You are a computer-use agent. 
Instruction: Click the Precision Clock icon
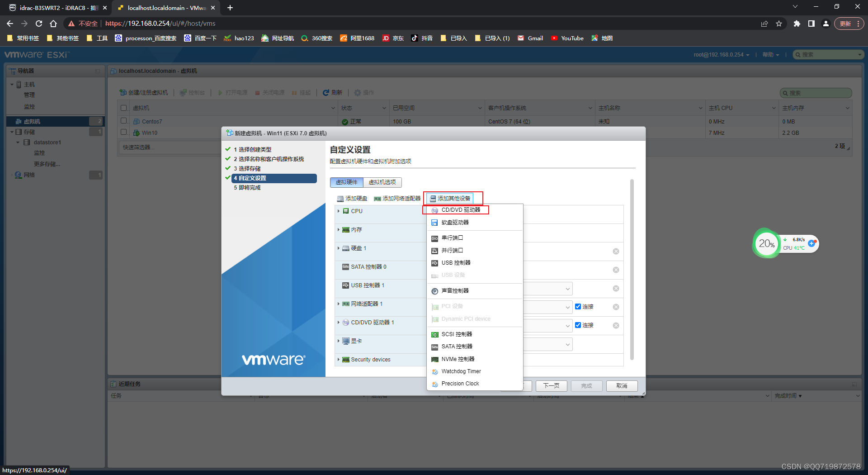(x=434, y=384)
